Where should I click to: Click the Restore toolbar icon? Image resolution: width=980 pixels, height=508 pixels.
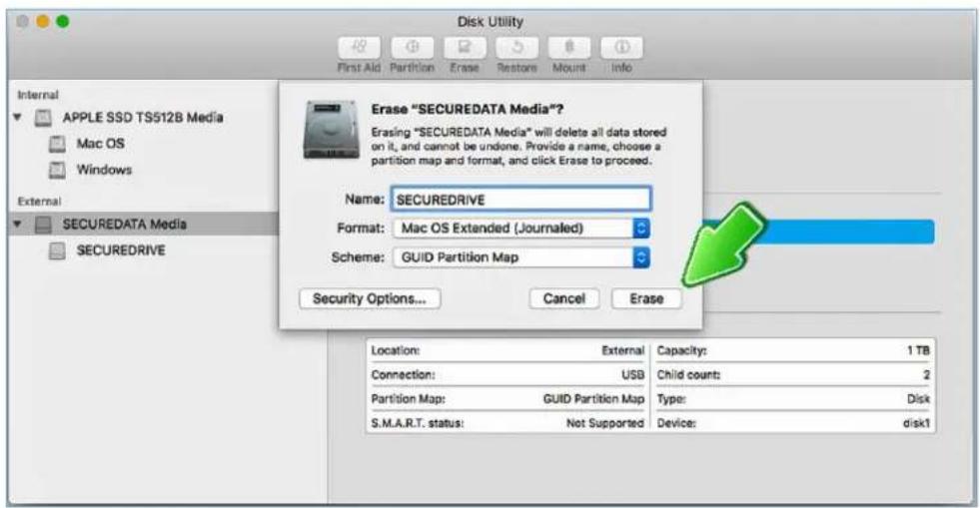[x=516, y=48]
